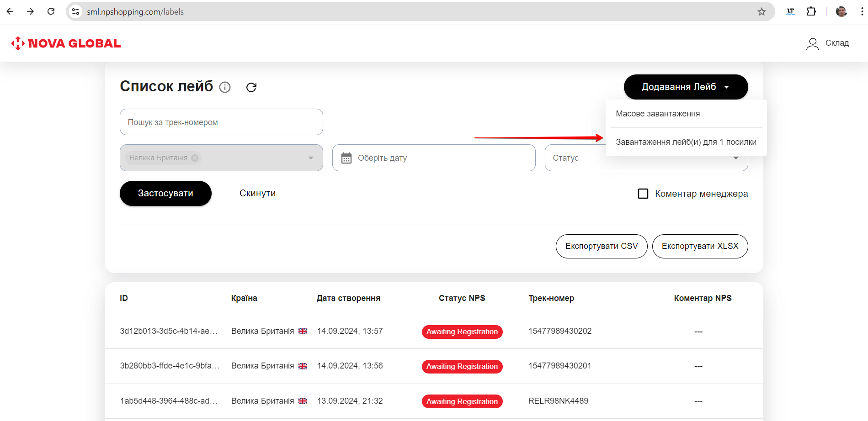
Task: Click UK flag in row RELR98NK4489
Action: pos(303,401)
